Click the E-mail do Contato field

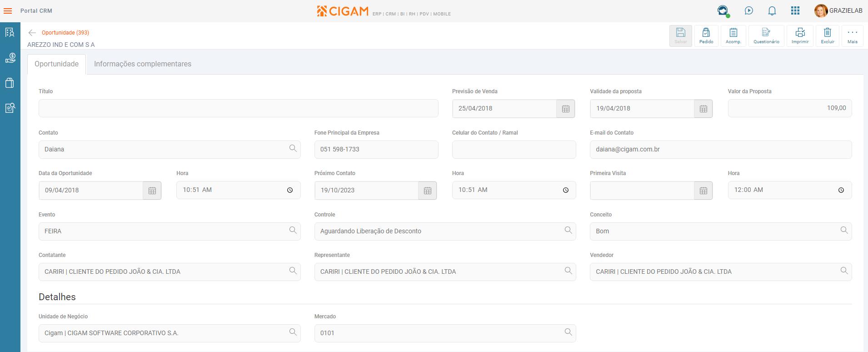tap(721, 150)
